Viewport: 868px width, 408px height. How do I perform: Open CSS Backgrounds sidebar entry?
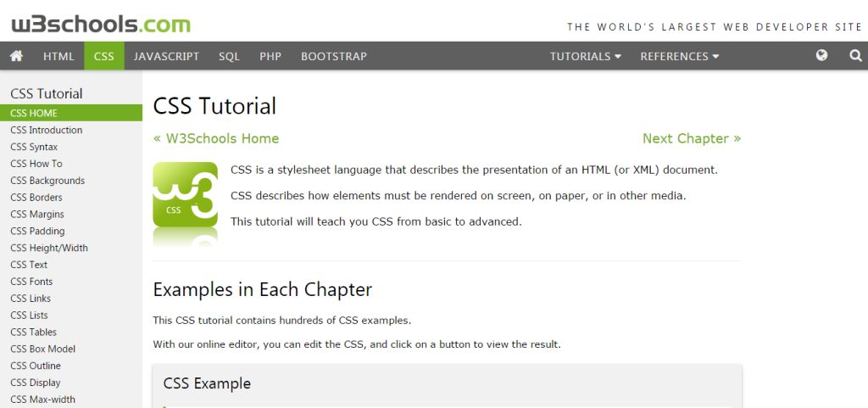pyautogui.click(x=47, y=181)
